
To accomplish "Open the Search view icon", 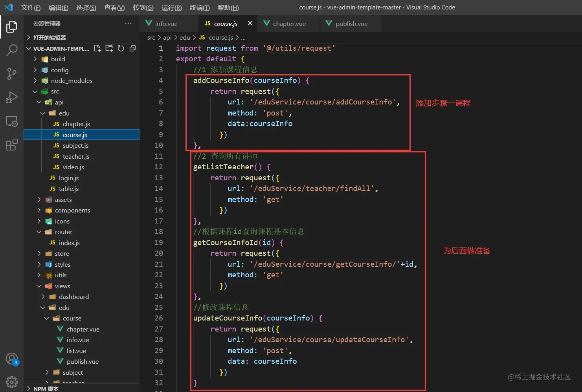I will [x=12, y=50].
